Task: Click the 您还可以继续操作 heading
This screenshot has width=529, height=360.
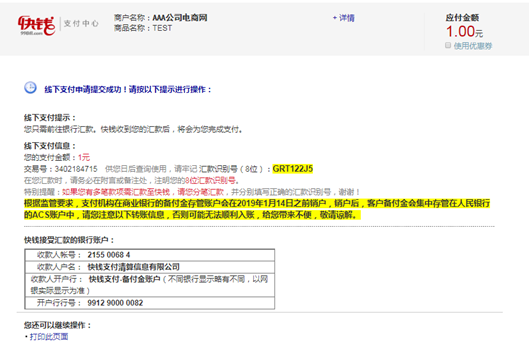Action: pos(57,325)
